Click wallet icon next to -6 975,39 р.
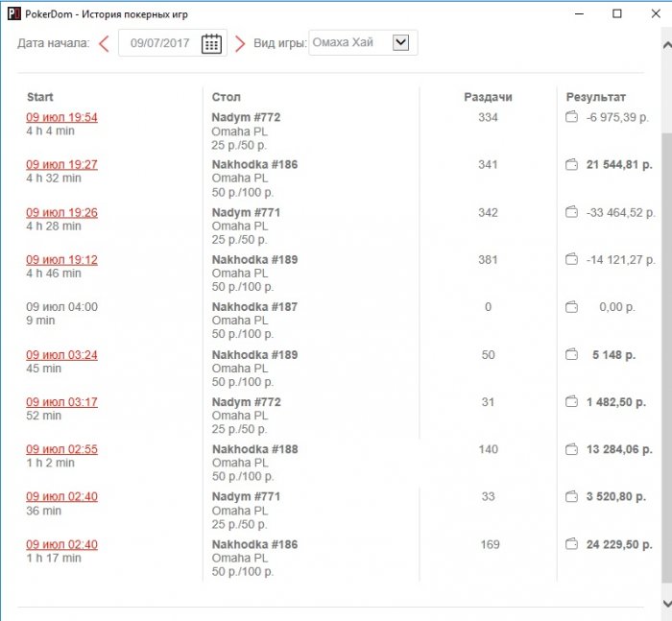The width and height of the screenshot is (672, 621). [571, 116]
